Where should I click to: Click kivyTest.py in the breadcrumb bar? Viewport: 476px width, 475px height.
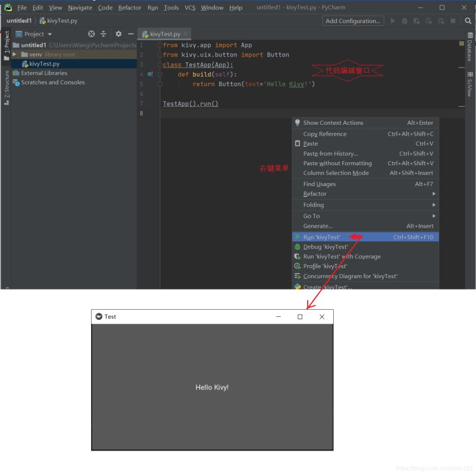click(x=58, y=21)
